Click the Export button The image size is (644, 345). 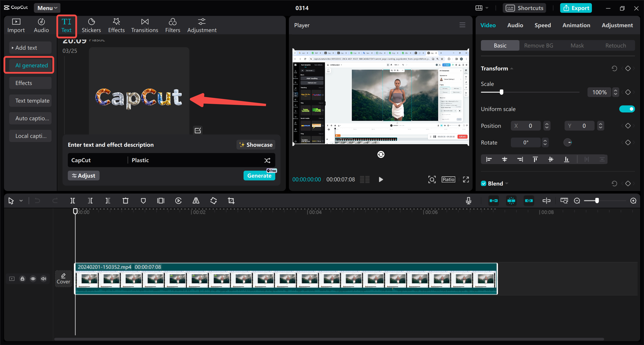[x=576, y=8]
